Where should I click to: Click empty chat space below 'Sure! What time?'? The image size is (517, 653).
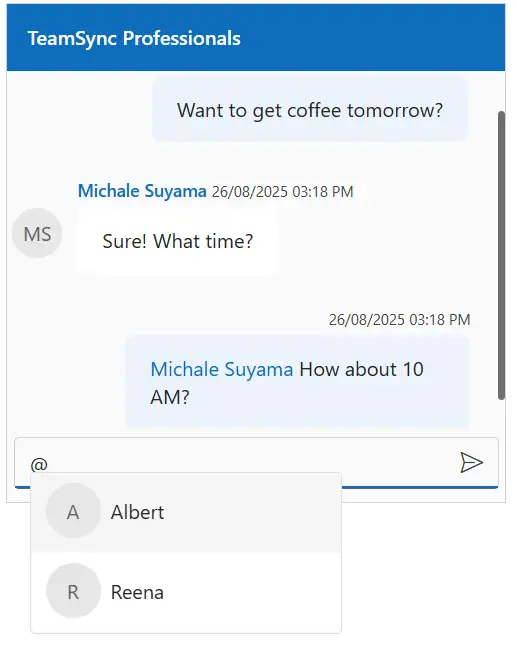[208, 294]
